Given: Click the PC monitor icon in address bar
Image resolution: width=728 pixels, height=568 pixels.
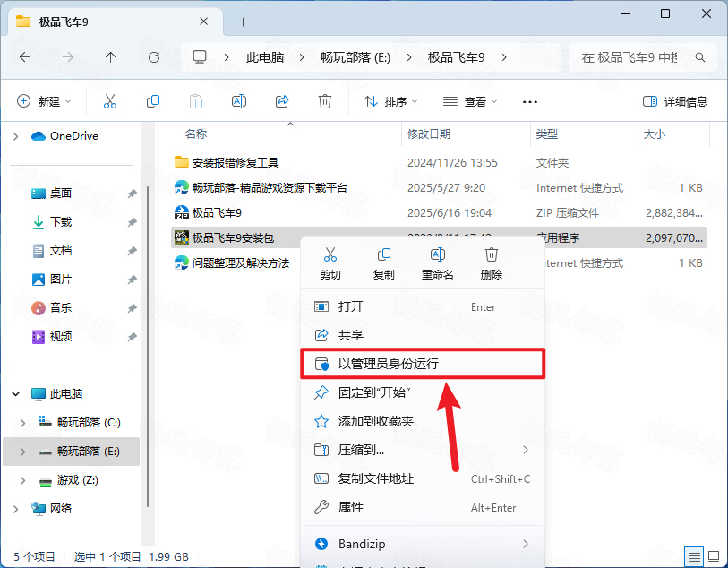Looking at the screenshot, I should click(200, 57).
